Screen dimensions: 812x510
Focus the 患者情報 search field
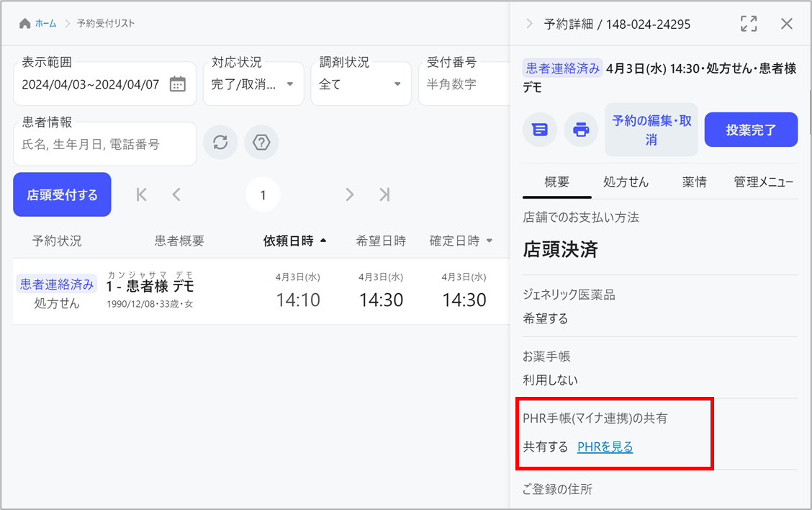click(104, 144)
